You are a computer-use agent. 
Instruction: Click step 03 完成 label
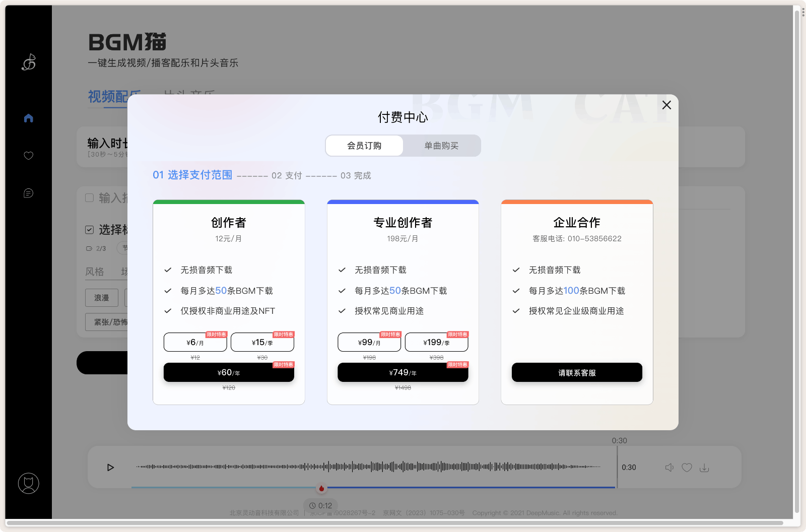tap(356, 175)
